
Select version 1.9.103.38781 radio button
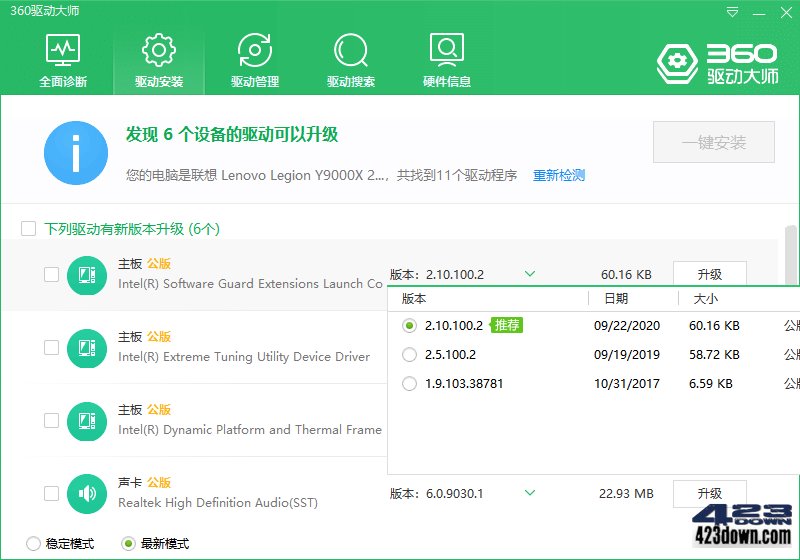coord(409,384)
